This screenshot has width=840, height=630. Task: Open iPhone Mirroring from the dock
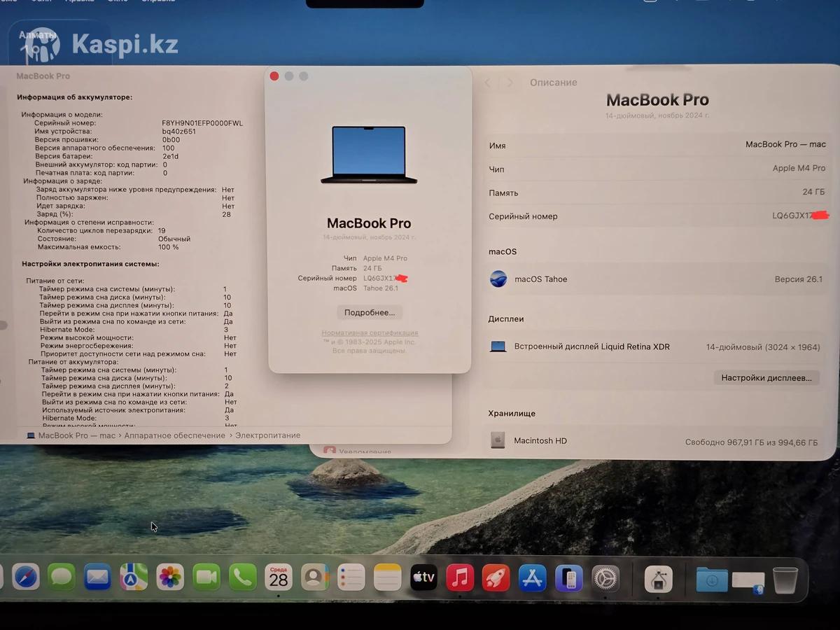pos(569,578)
